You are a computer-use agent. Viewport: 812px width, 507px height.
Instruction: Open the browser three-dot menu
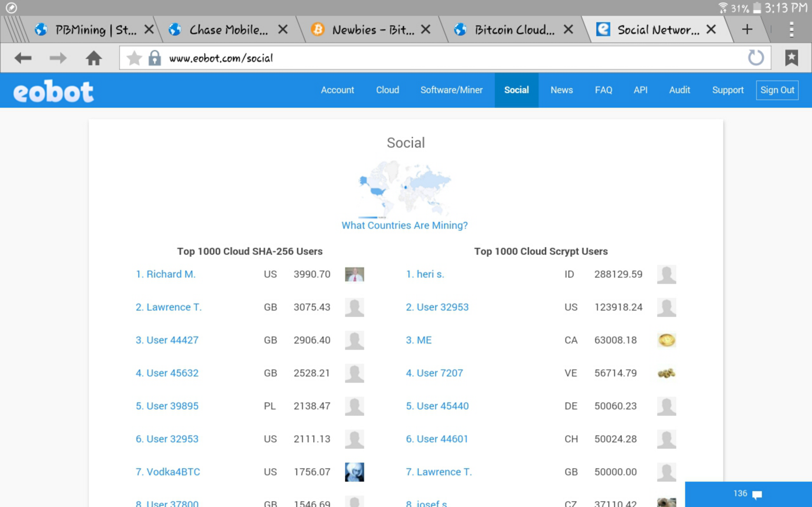[x=791, y=29]
